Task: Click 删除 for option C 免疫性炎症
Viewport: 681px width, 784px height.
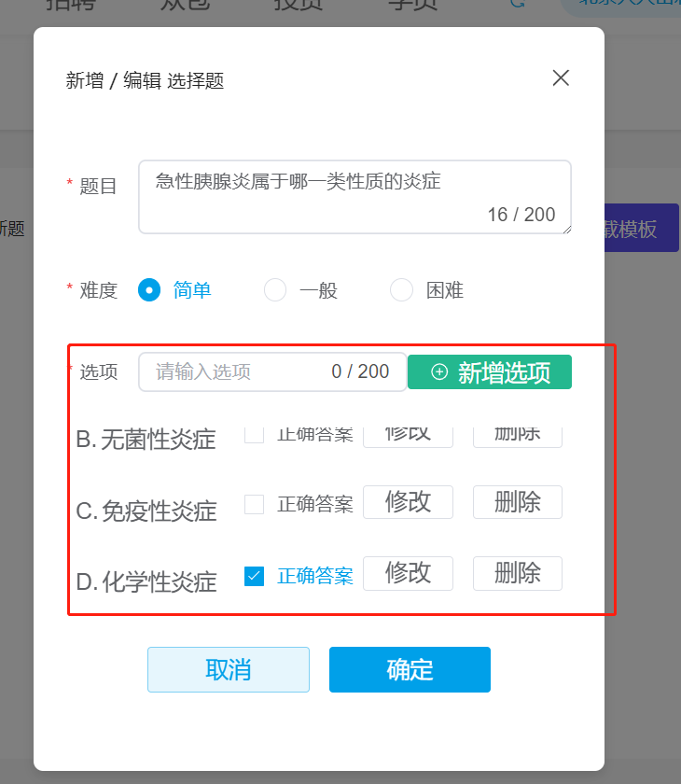Action: [518, 502]
